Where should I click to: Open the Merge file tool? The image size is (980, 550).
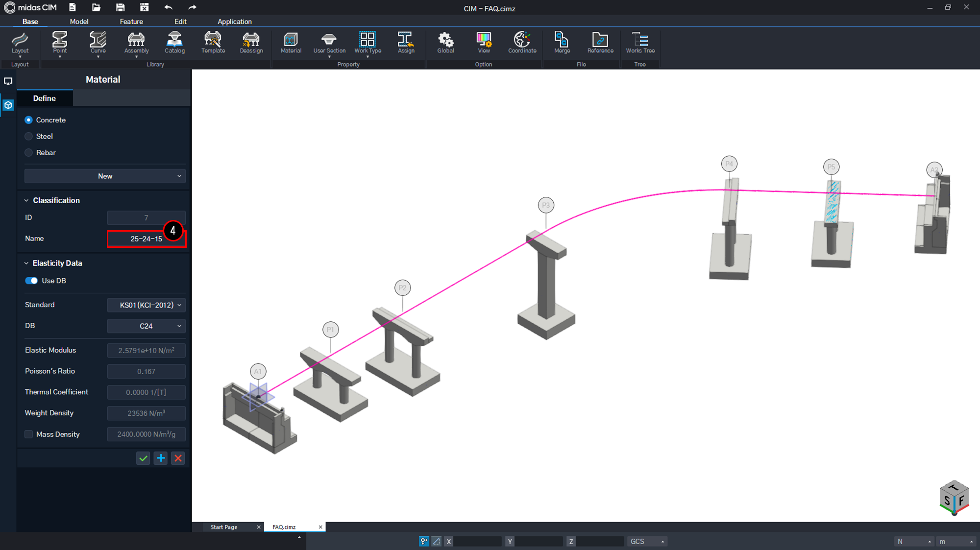(x=561, y=43)
